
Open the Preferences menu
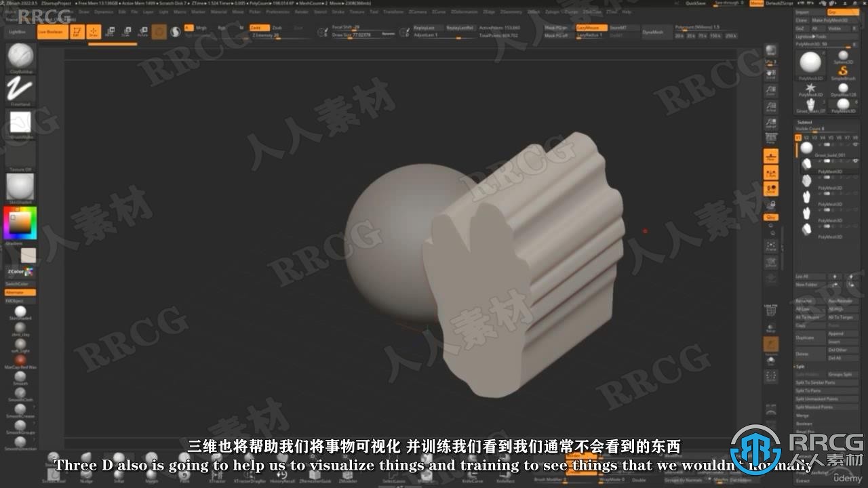278,12
